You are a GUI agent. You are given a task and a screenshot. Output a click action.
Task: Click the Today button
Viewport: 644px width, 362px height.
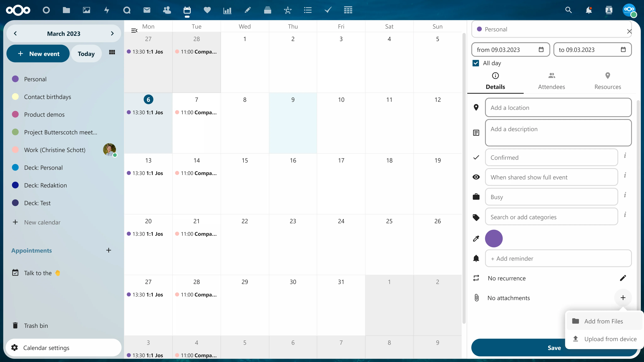[86, 54]
